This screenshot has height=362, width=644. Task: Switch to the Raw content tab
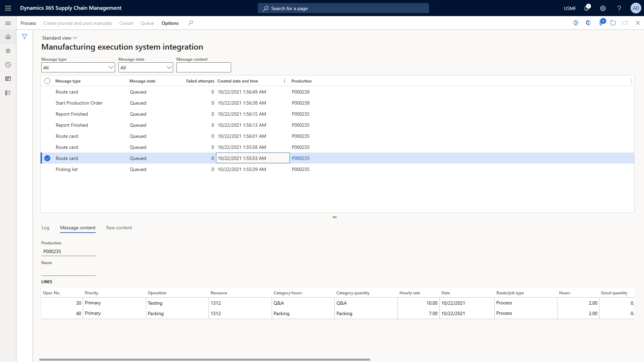tap(119, 228)
